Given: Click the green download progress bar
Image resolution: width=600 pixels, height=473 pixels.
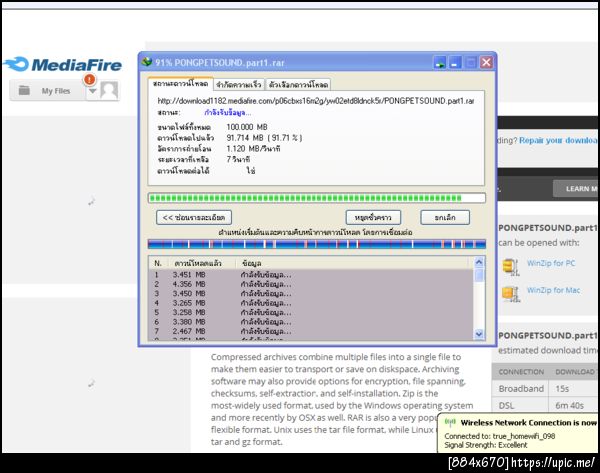Looking at the screenshot, I should point(317,198).
